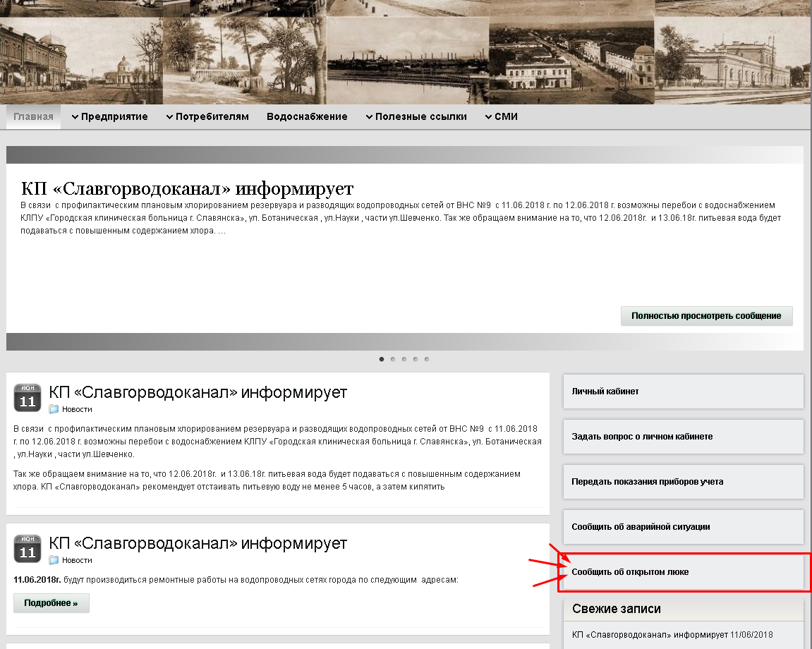Expand the Предприятие dropdown menu
The width and height of the screenshot is (812, 649).
point(109,116)
